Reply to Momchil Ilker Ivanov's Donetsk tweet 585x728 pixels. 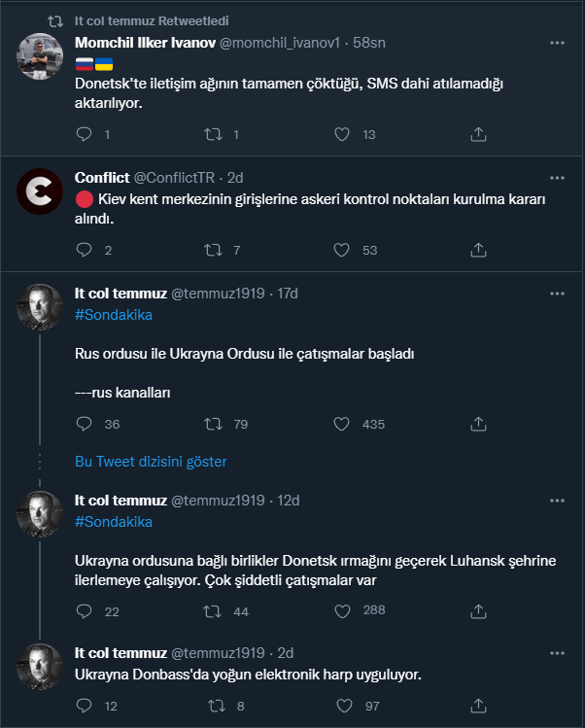coord(84,134)
